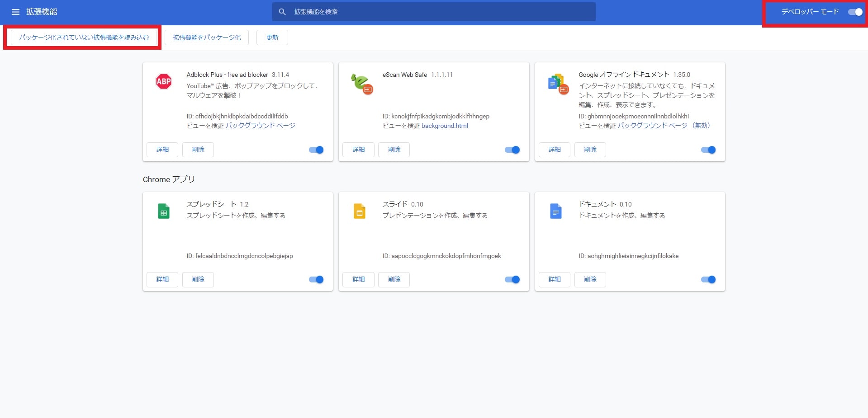Open Adblock Plus バックグラウンド ページ link

tap(261, 126)
